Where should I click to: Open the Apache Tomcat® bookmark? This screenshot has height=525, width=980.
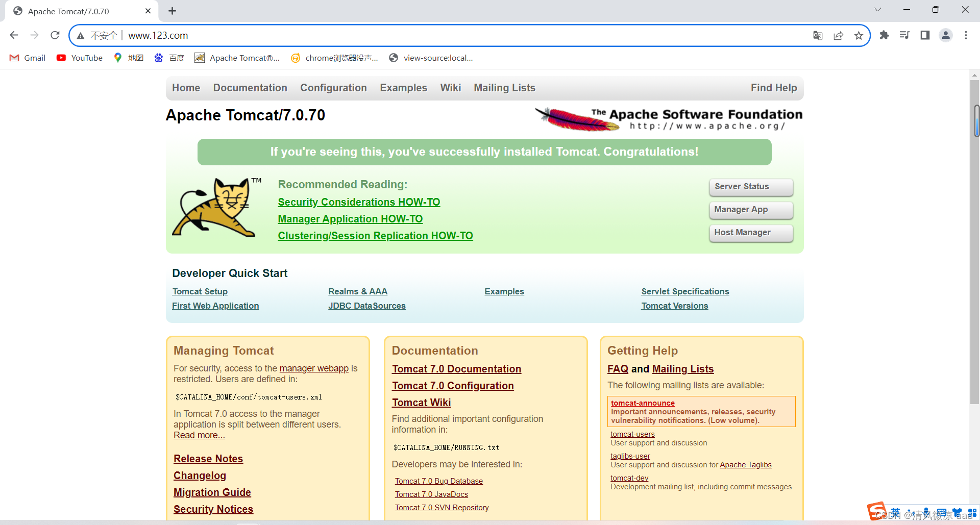click(237, 58)
